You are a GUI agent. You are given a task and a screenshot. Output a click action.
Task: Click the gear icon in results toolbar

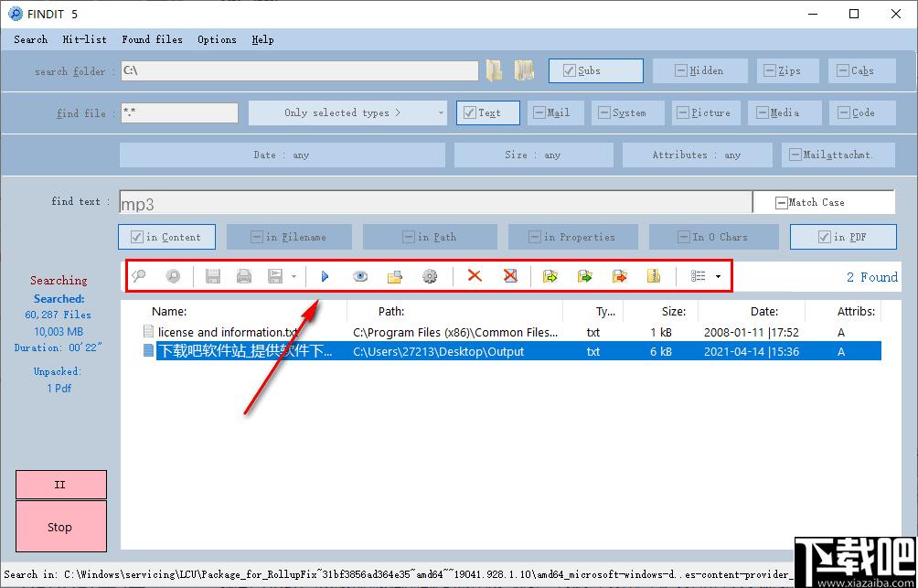430,276
